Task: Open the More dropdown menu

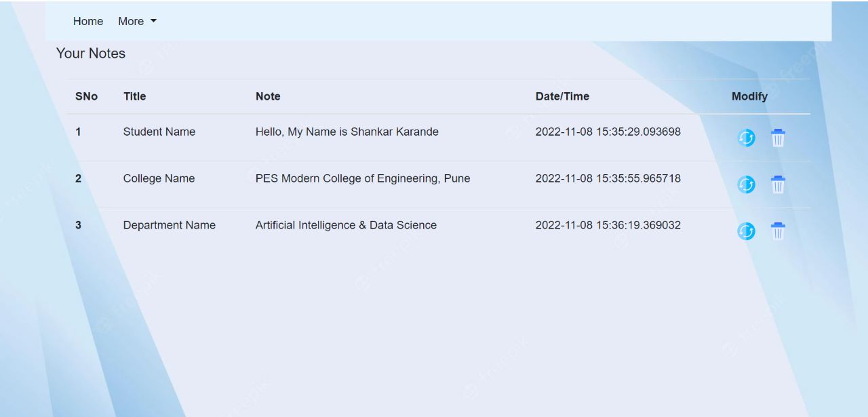Action: pyautogui.click(x=137, y=21)
